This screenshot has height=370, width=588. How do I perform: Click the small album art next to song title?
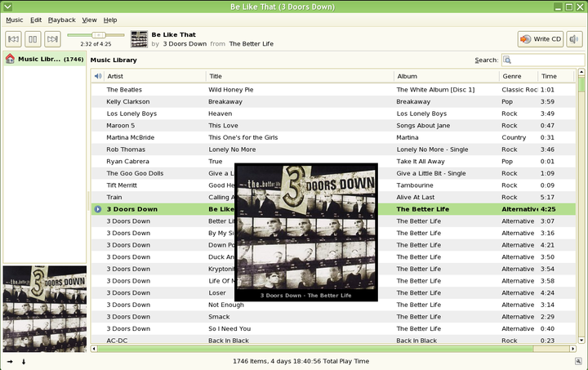pos(139,39)
